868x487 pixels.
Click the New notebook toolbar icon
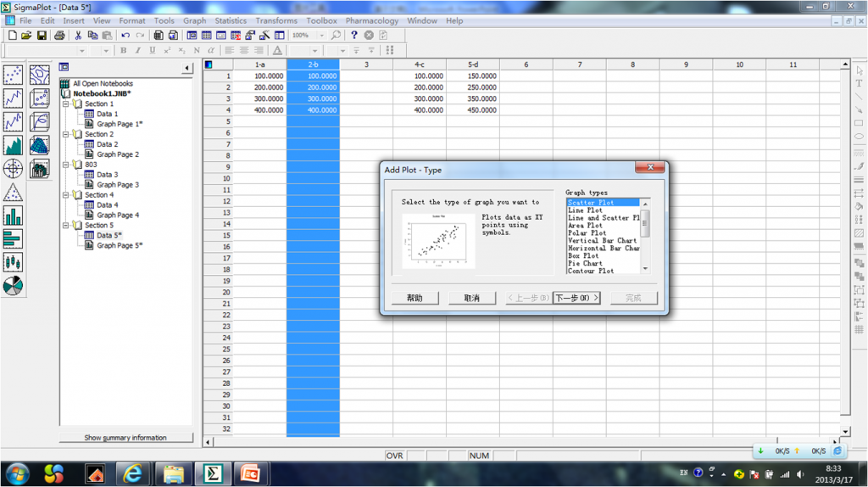pyautogui.click(x=12, y=35)
